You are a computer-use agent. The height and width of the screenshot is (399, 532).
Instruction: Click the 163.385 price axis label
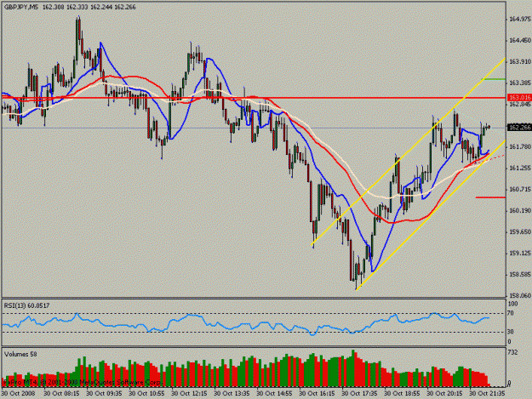tap(520, 83)
